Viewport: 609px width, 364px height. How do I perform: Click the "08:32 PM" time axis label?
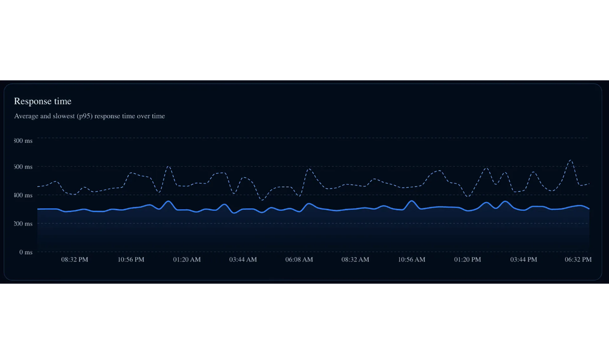coord(75,260)
